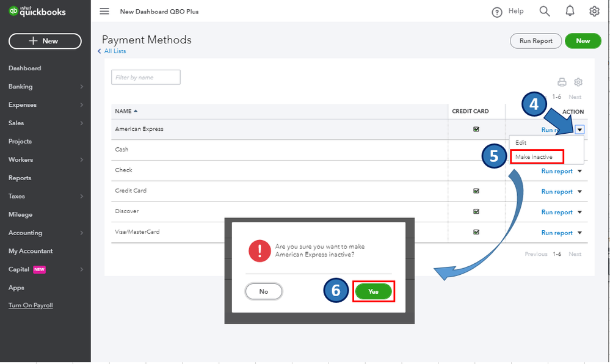Open the search magnifier icon
The width and height of the screenshot is (610, 364).
(x=545, y=11)
